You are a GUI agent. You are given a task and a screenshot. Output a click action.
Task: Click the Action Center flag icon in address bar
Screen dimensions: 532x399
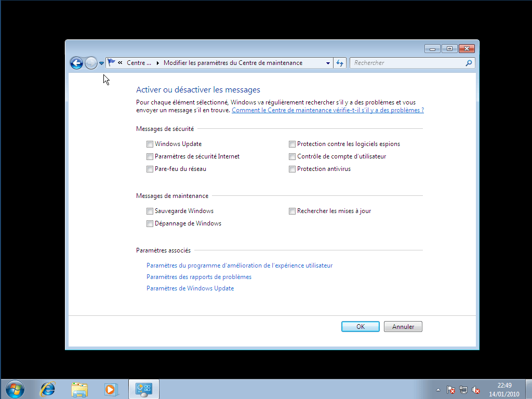pos(111,62)
